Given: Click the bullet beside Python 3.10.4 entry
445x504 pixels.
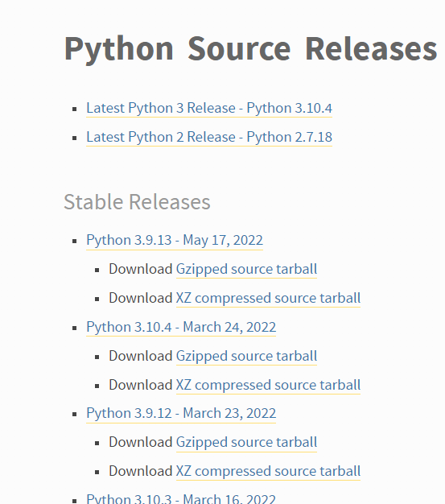Looking at the screenshot, I should pyautogui.click(x=75, y=328).
